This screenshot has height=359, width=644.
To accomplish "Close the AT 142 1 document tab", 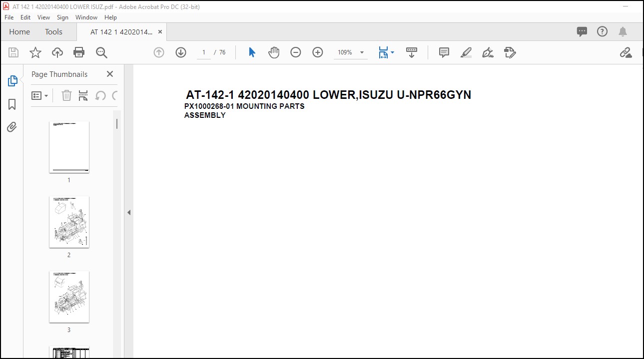I will click(x=160, y=32).
